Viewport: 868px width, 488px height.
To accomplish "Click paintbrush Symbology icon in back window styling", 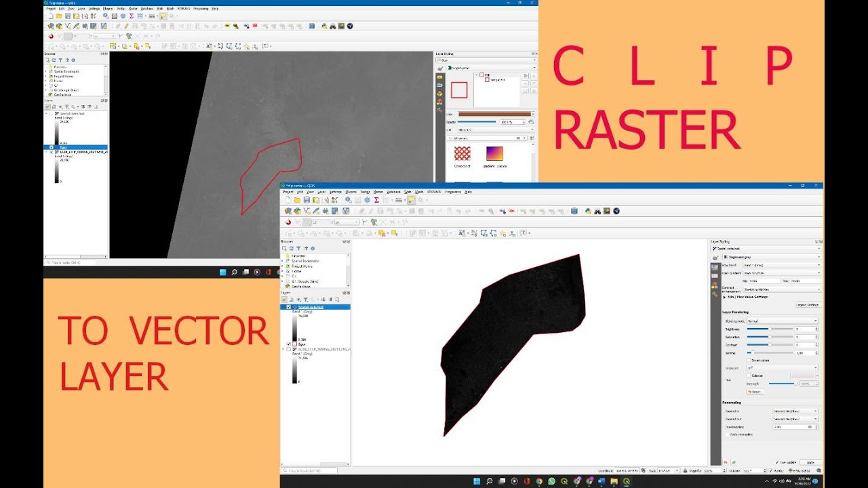I will coord(439,68).
